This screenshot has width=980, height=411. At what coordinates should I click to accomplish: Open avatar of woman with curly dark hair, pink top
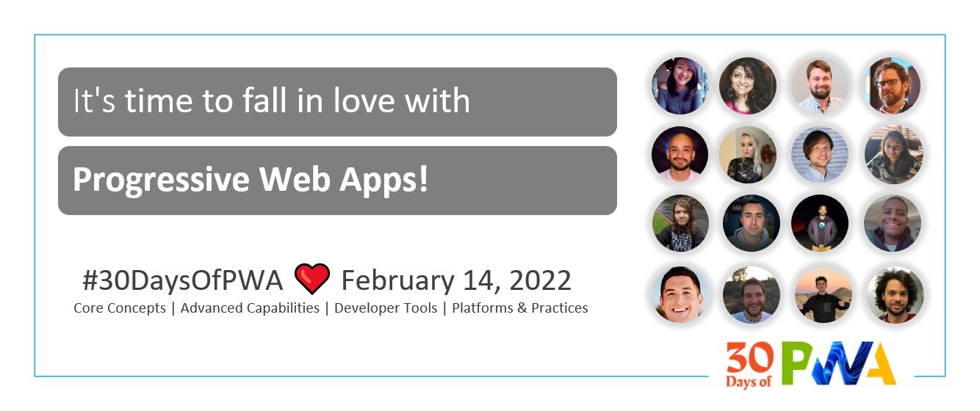(x=748, y=86)
